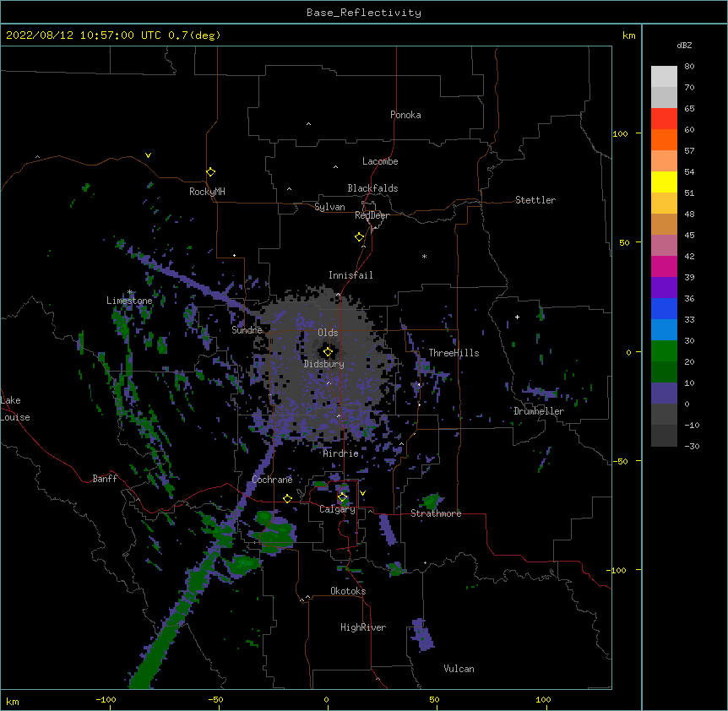The height and width of the screenshot is (711, 728).
Task: Select the slate purple 0-10 dBZ legend swatch
Action: click(664, 393)
